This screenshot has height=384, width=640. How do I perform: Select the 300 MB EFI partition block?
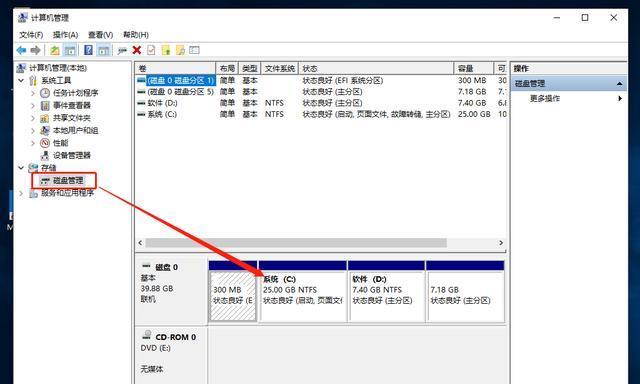click(x=233, y=292)
